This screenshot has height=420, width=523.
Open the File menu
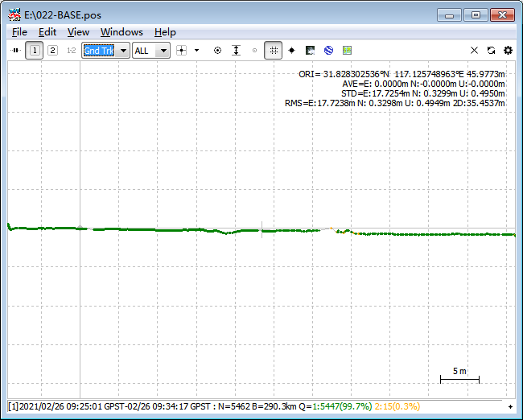(19, 32)
